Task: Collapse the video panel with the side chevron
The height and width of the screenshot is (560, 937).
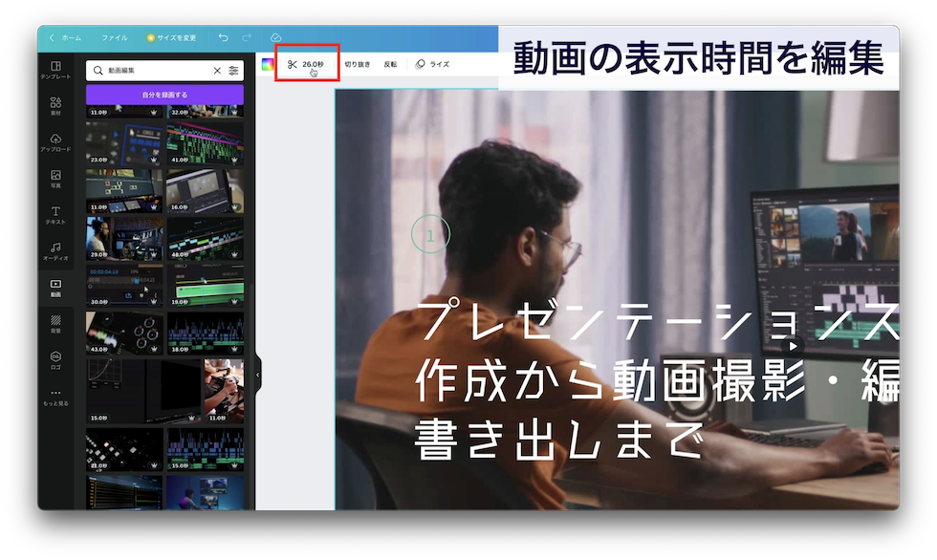Action: pos(256,373)
